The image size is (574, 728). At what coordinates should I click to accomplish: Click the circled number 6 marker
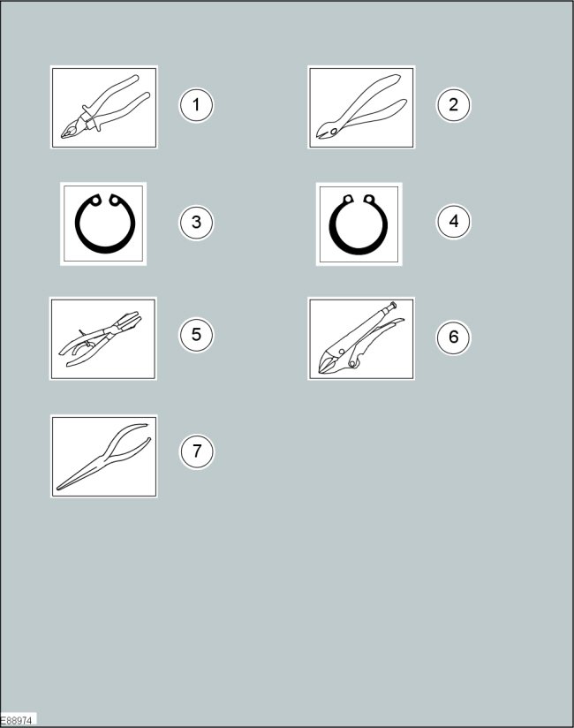453,337
